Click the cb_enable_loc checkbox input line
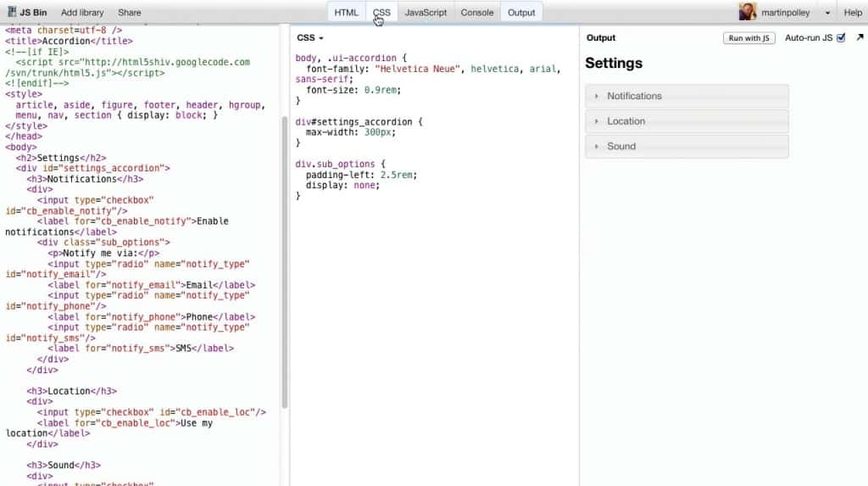This screenshot has width=868, height=486. pos(151,411)
